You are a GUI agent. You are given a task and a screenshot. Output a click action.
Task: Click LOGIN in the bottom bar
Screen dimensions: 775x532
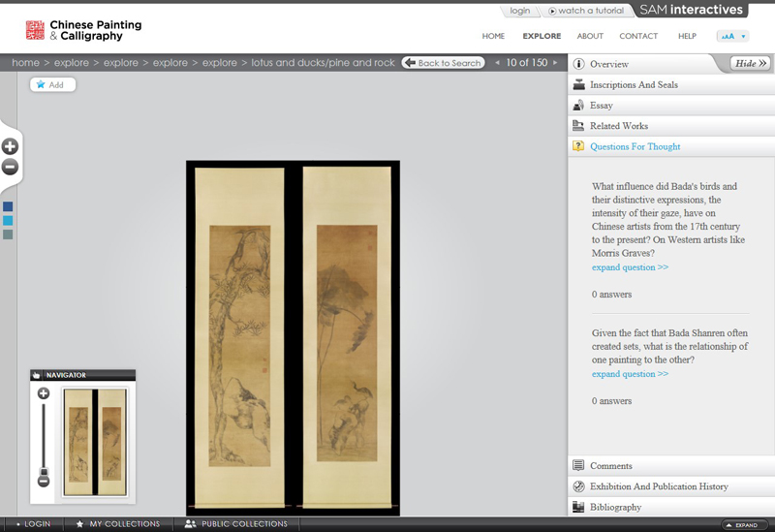[33, 524]
